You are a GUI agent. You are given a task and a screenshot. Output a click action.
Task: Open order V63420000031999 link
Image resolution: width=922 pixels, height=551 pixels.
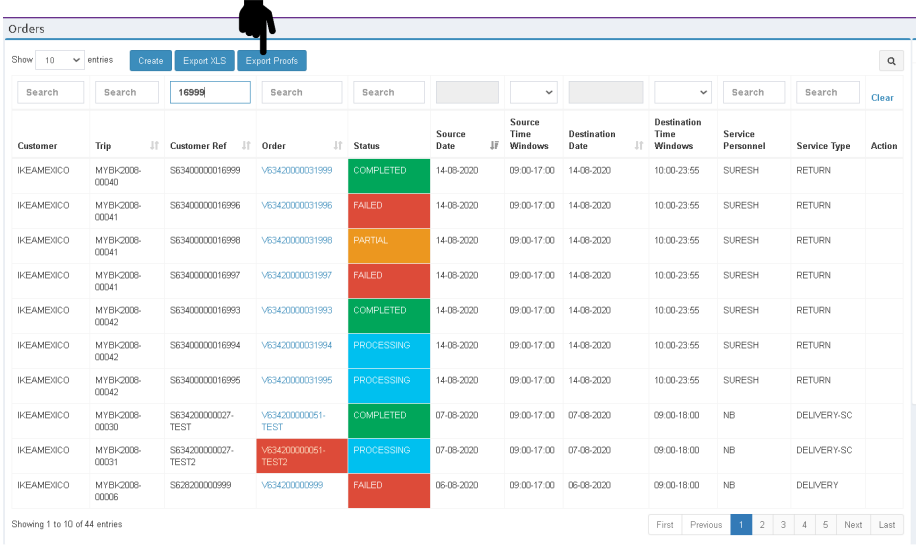coord(297,170)
